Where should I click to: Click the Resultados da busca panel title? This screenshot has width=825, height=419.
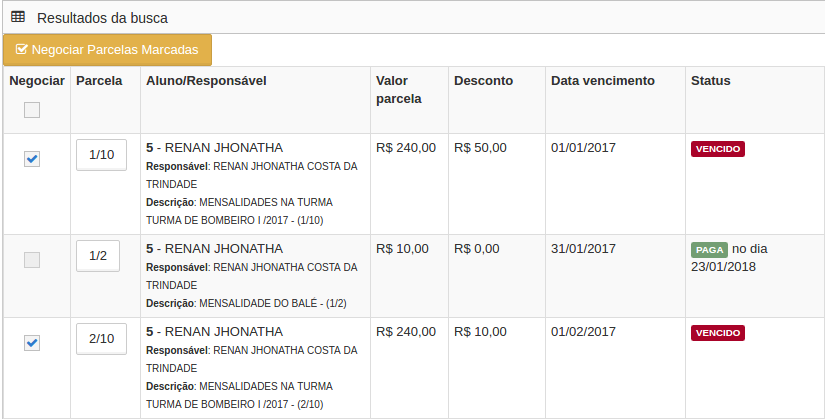(103, 18)
